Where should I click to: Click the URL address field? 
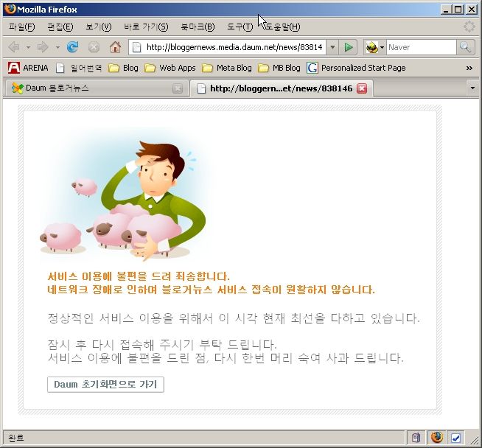[234, 47]
